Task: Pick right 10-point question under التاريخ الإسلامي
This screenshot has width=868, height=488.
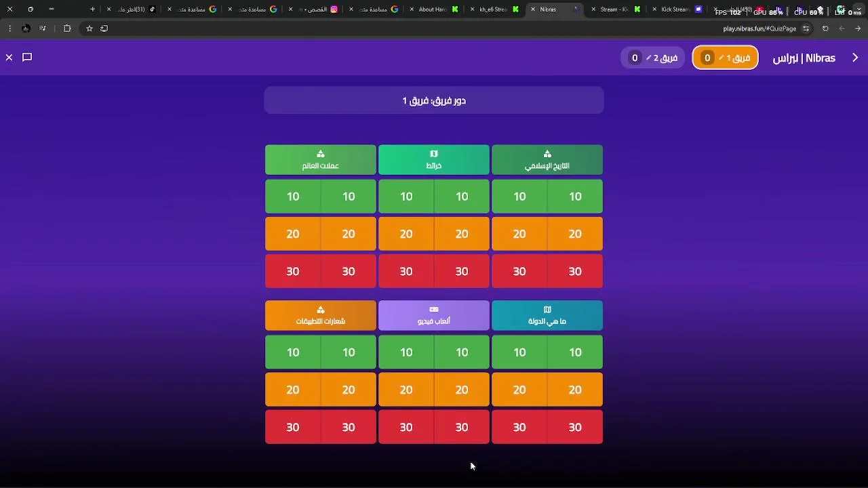Action: pos(575,197)
